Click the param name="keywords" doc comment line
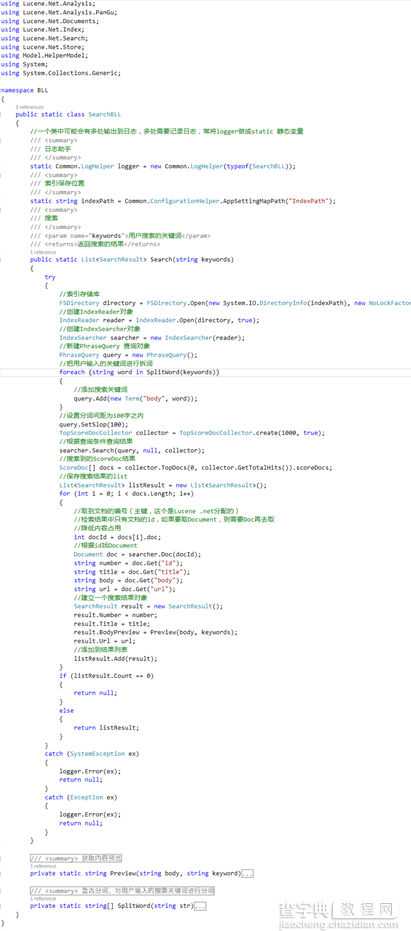The width and height of the screenshot is (411, 931). pyautogui.click(x=120, y=235)
